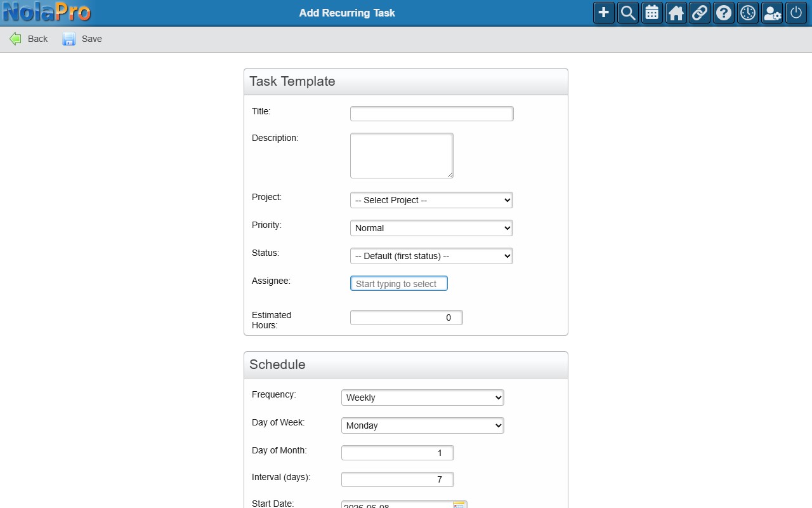Click the Schedule section header
812x508 pixels.
click(406, 365)
